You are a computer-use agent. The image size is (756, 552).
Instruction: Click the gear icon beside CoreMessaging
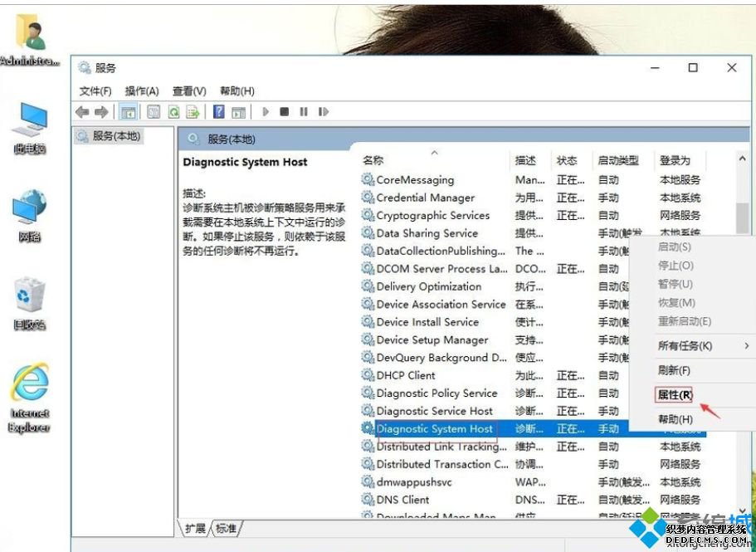368,180
